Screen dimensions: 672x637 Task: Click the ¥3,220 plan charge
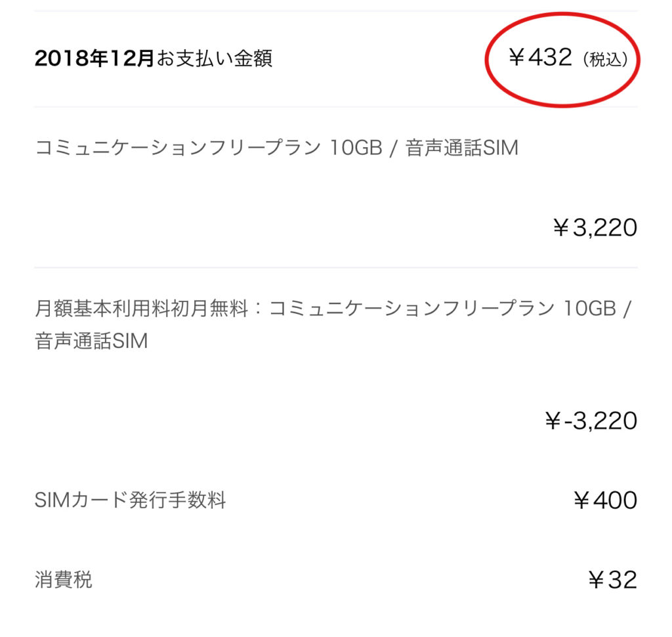click(595, 227)
